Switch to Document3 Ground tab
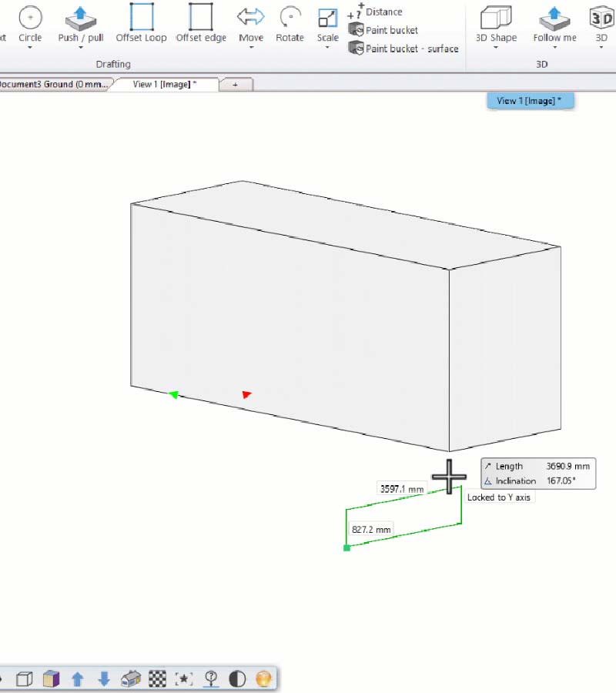The width and height of the screenshot is (616, 693). [54, 85]
